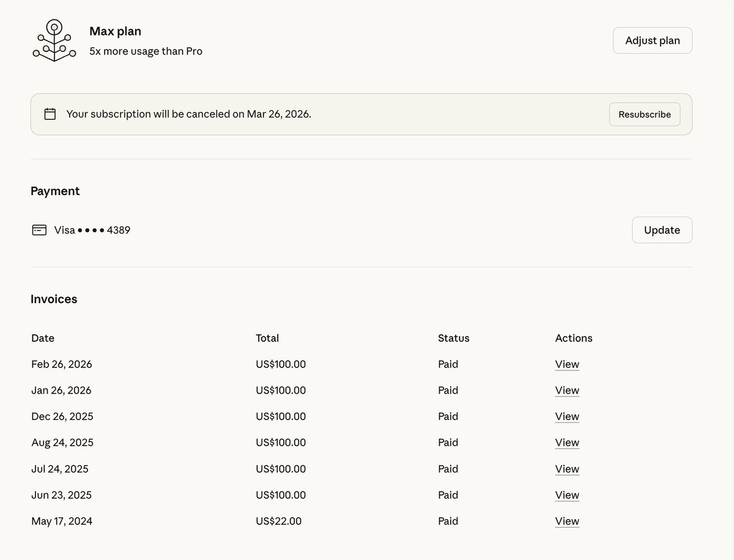
Task: Click the '5x more usage than Pro' text
Action: (x=146, y=51)
